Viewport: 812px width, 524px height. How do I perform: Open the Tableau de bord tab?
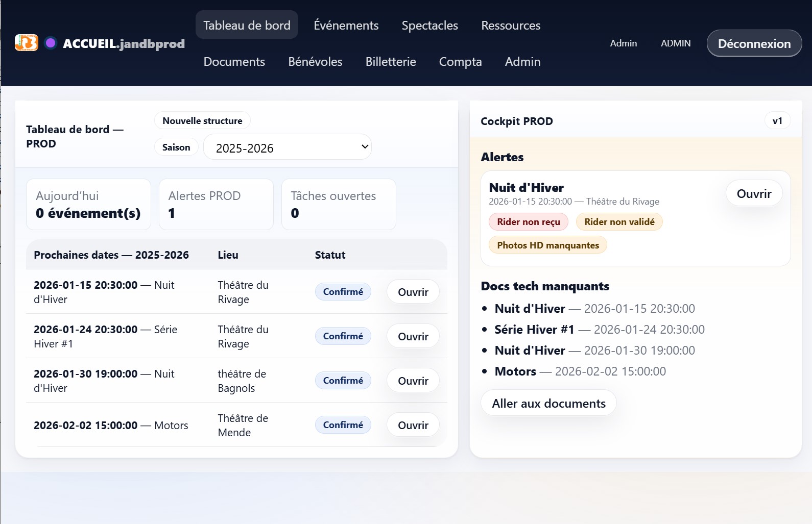247,25
